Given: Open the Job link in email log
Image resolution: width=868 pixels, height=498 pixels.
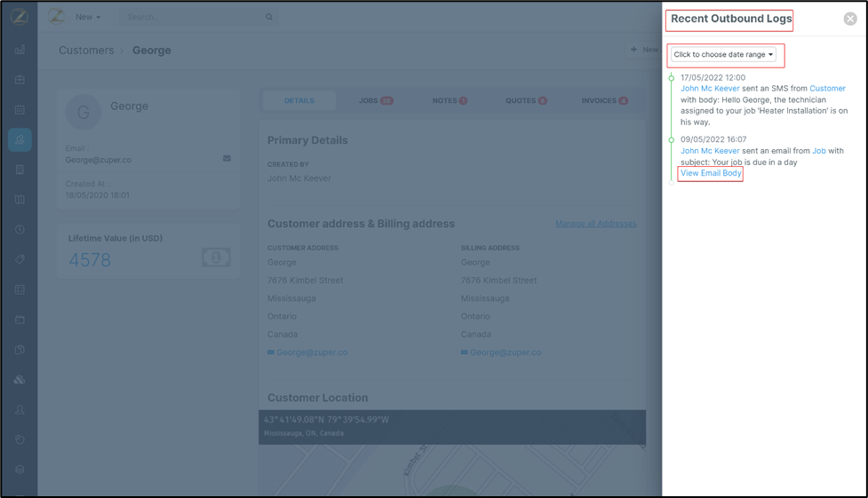Looking at the screenshot, I should tap(818, 151).
